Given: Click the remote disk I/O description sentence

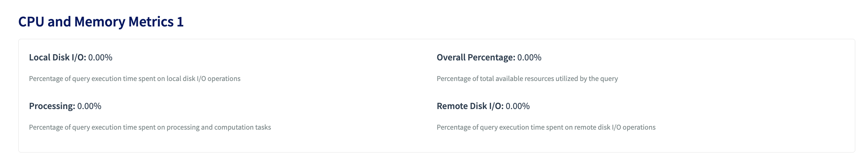Looking at the screenshot, I should coord(546,127).
